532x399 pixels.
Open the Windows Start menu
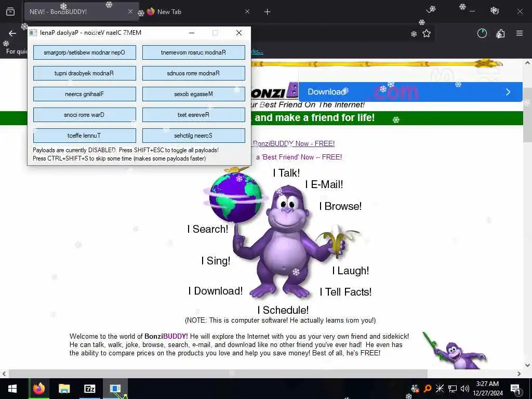(12, 389)
